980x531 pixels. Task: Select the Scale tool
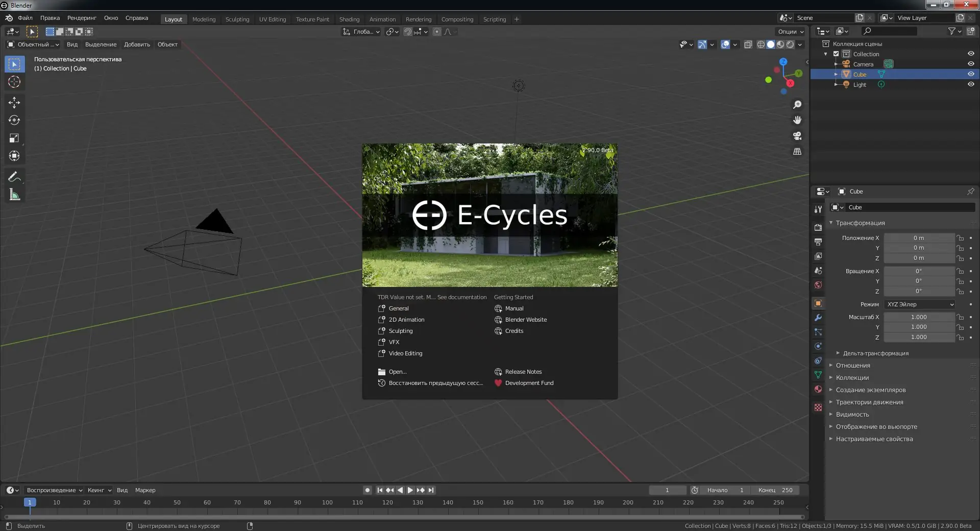(14, 138)
